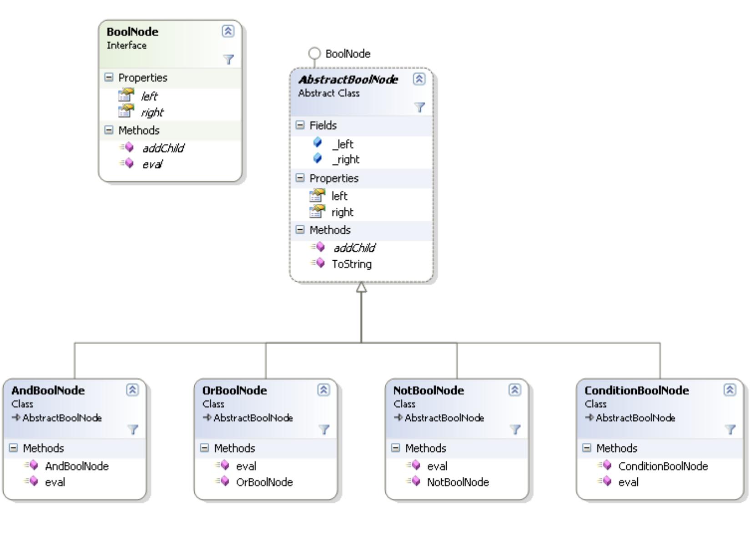This screenshot has height=536, width=756.
Task: Collapse the Fields section of AbstractBoolNode
Action: coord(300,125)
